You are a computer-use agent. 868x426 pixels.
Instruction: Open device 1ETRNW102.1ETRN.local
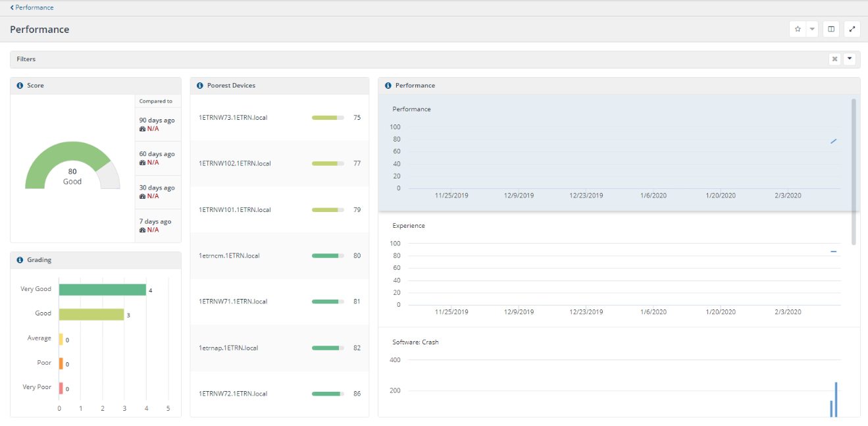coord(235,163)
